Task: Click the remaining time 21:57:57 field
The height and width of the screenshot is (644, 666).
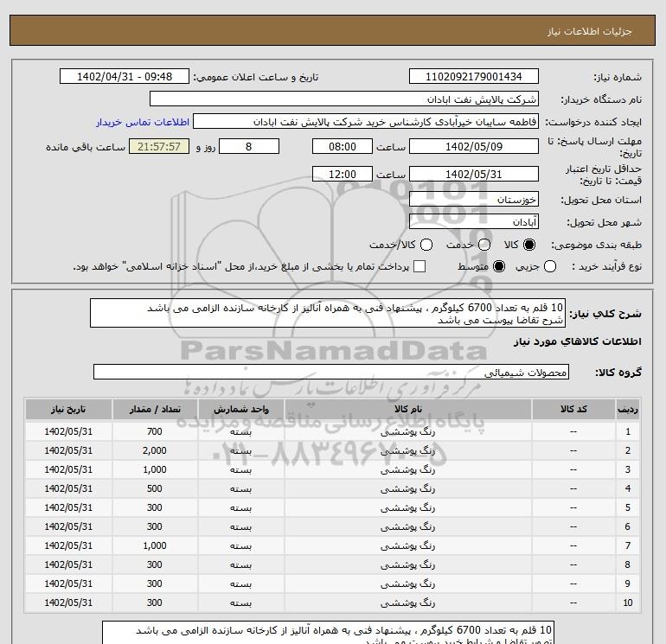Action: pyautogui.click(x=158, y=147)
